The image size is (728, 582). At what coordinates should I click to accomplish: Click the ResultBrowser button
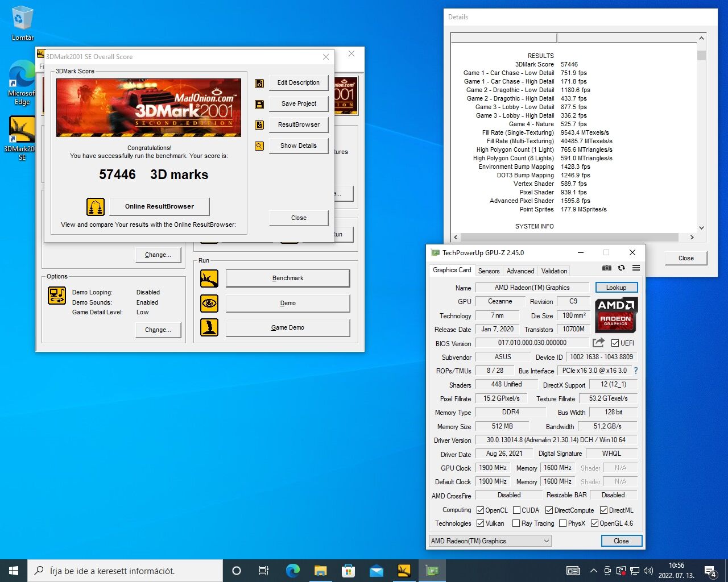[x=299, y=125]
